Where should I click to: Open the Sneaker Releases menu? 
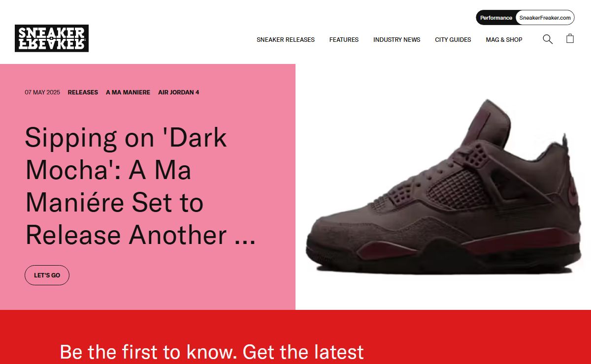click(x=286, y=40)
